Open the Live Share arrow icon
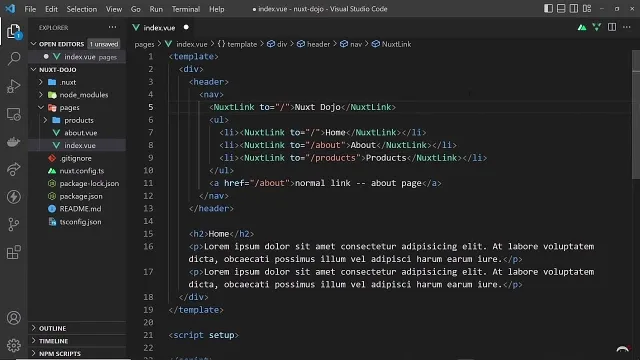 13,169
